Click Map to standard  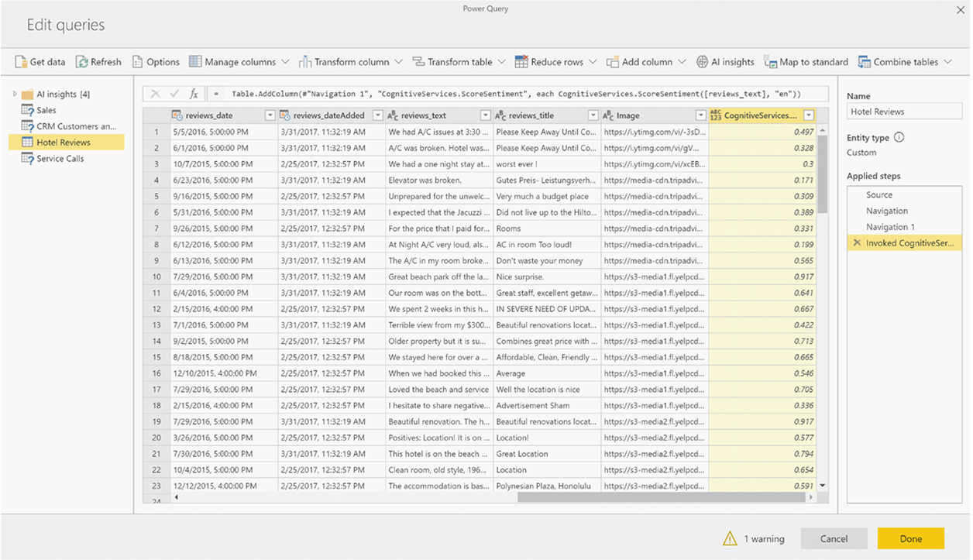point(806,62)
